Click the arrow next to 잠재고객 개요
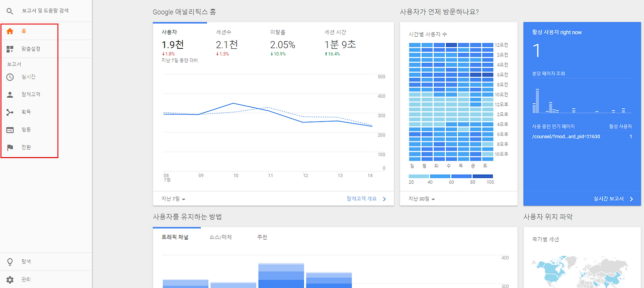The height and width of the screenshot is (288, 644). (x=384, y=199)
